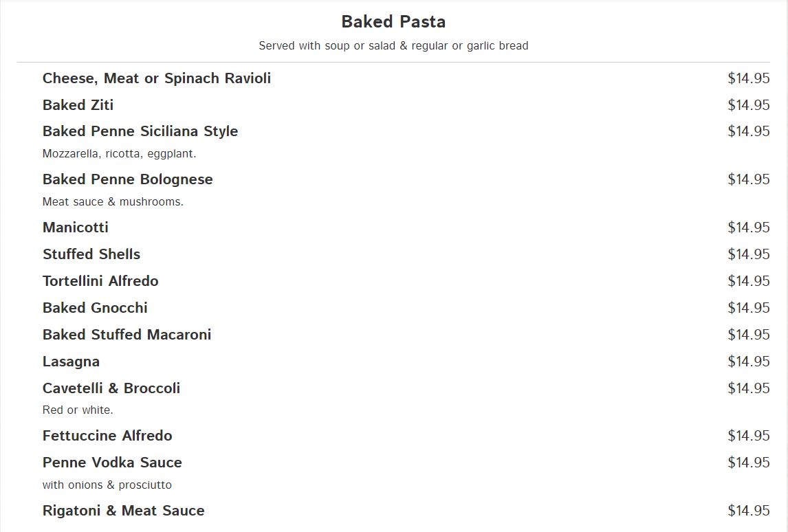Click the Baked Pasta section heading
The width and height of the screenshot is (788, 532).
click(x=393, y=22)
